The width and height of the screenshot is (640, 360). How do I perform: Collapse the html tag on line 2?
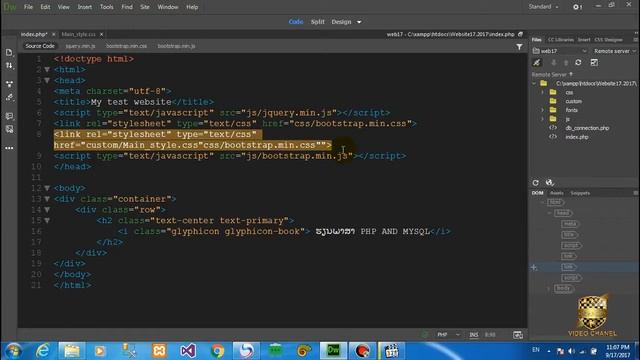coord(47,70)
